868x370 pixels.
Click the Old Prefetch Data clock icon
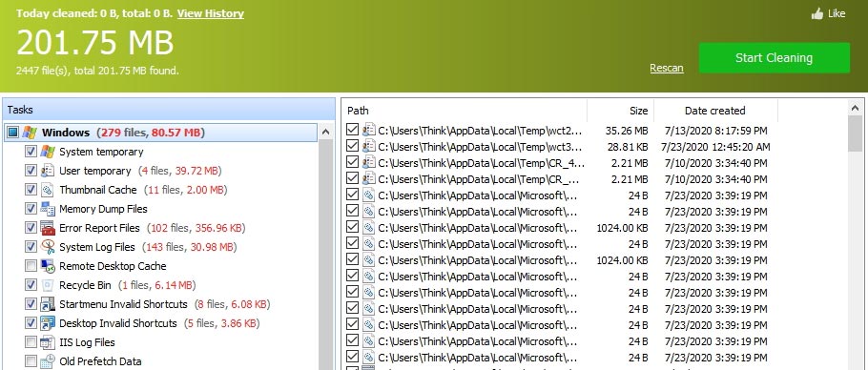tap(47, 361)
